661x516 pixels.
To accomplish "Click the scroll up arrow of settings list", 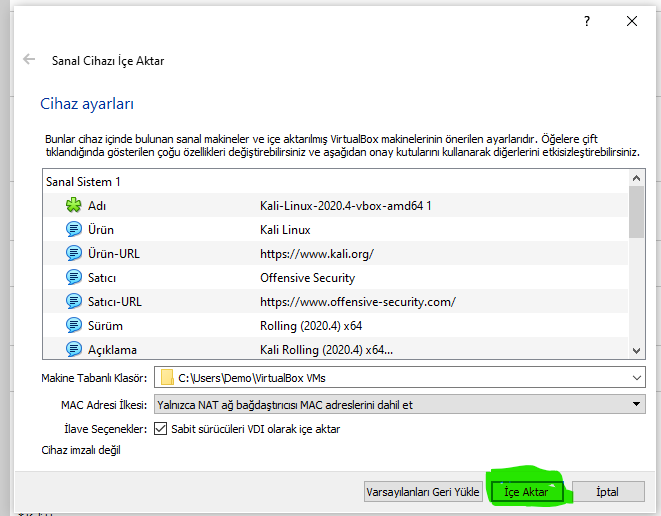I will click(x=636, y=178).
